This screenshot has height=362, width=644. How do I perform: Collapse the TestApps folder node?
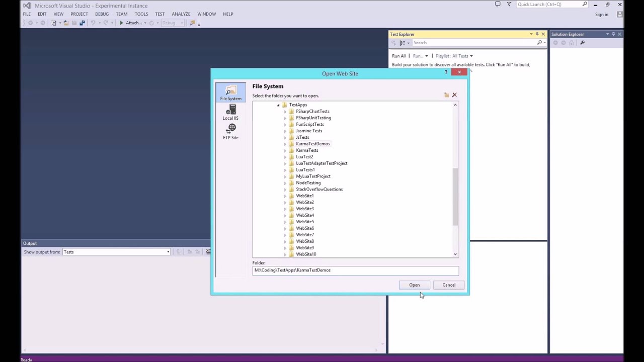click(278, 105)
